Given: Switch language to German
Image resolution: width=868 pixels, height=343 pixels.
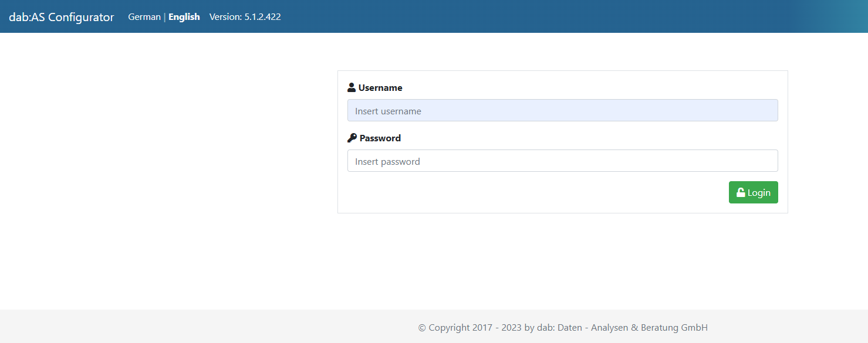Looking at the screenshot, I should (x=144, y=16).
